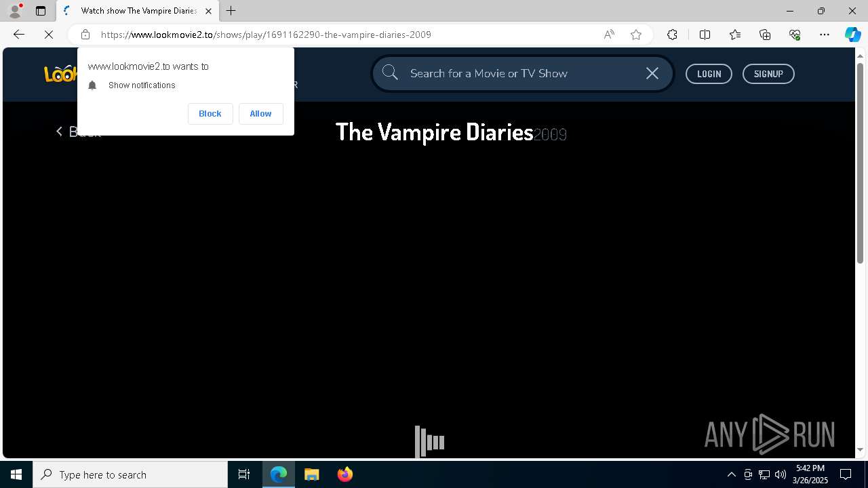Click the page vertical scrollbar
This screenshot has height=488, width=868.
(860, 163)
